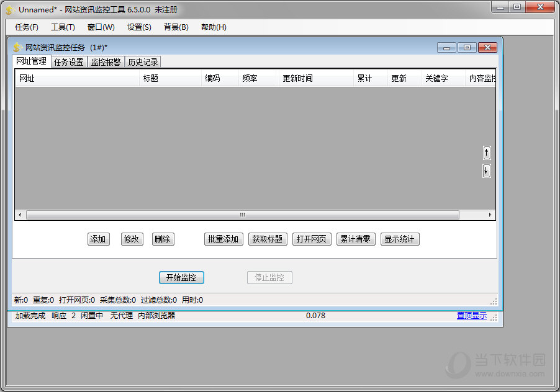
Task: Click the 闲置中 status text
Action: pyautogui.click(x=92, y=315)
